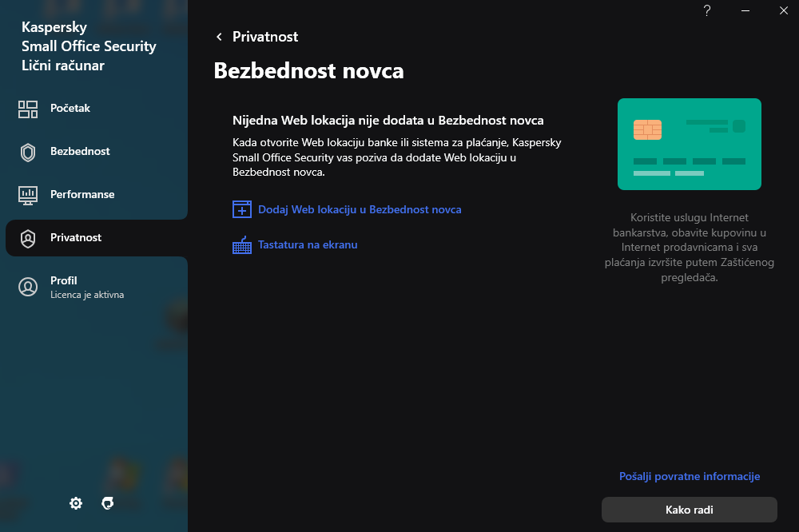Click the 'Bezbednost novca' page heading

pos(308,71)
